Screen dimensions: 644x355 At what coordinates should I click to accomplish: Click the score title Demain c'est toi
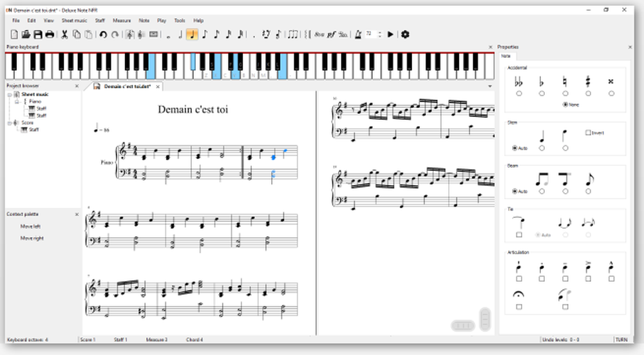(193, 109)
